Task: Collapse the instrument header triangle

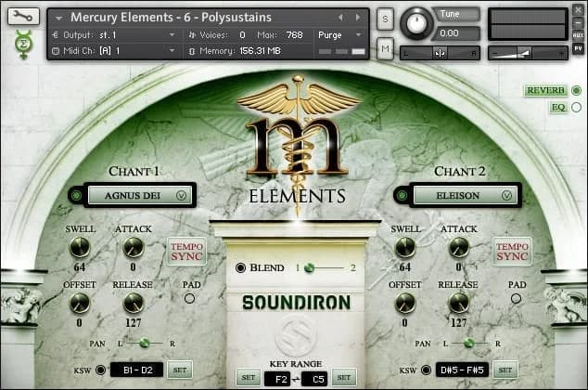Action: (58, 18)
